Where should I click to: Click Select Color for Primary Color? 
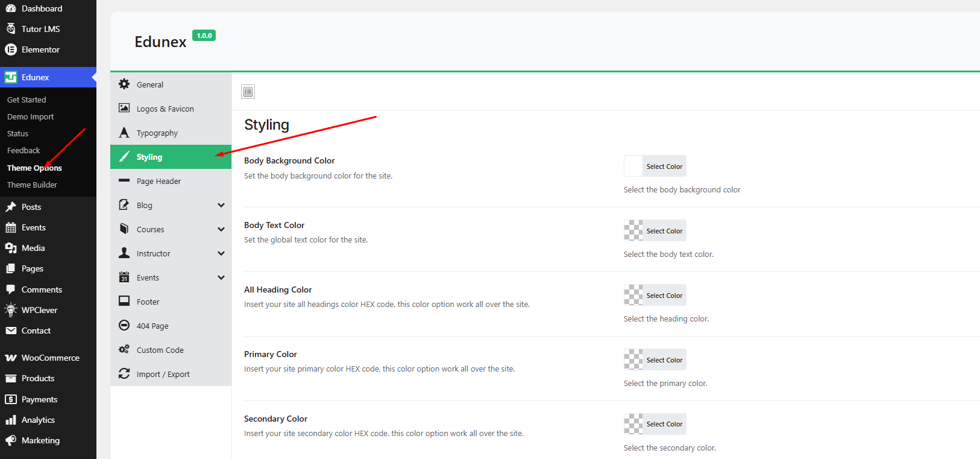(664, 360)
